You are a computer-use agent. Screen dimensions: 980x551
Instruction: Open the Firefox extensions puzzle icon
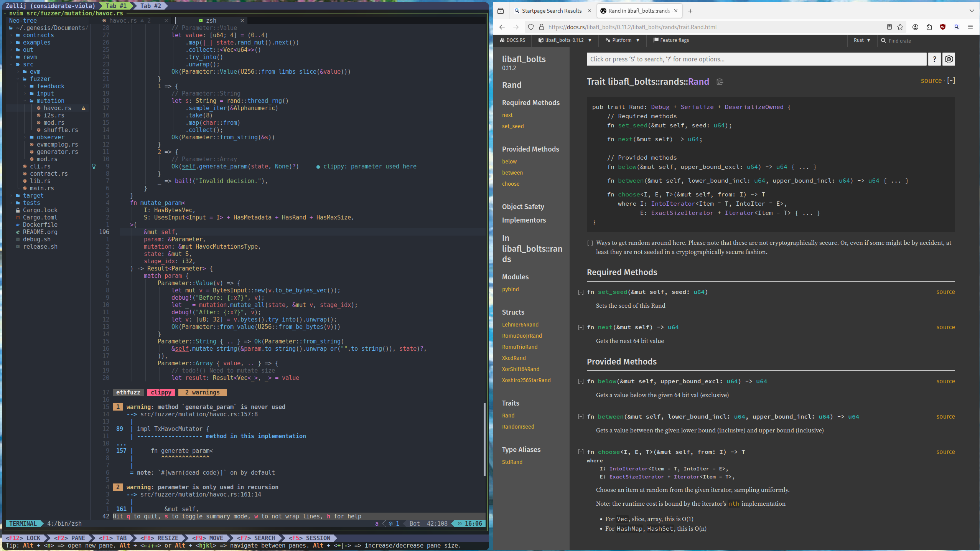point(929,27)
